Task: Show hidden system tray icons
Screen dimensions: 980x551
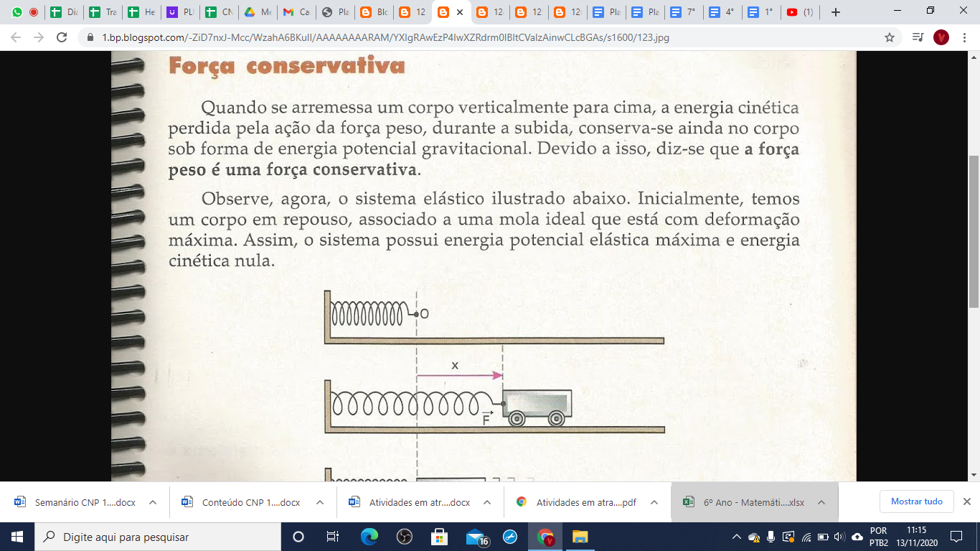Action: point(736,537)
